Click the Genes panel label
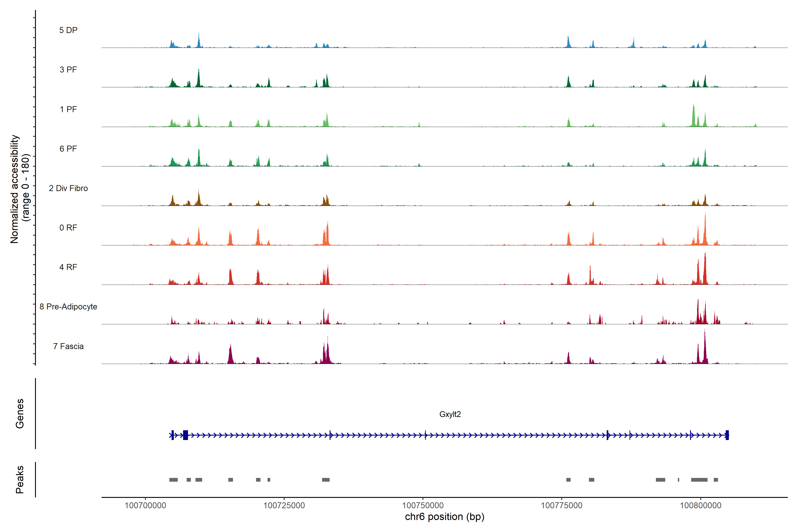Viewport: 798px width, 532px height. point(20,414)
